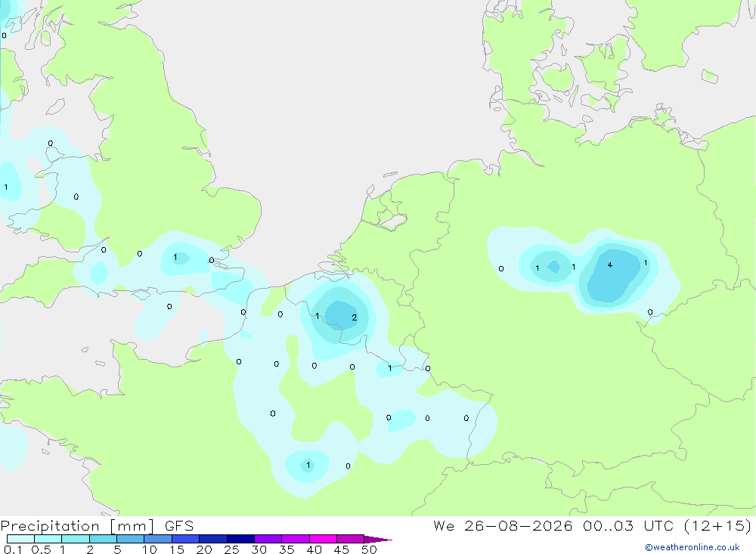Pick the 0.5–1 mm light cyan legend swatch
Image resolution: width=756 pixels, height=554 pixels.
[48, 539]
